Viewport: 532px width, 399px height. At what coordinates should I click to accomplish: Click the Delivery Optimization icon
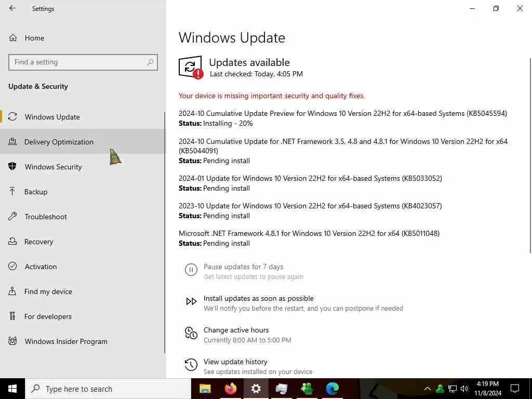coord(12,141)
